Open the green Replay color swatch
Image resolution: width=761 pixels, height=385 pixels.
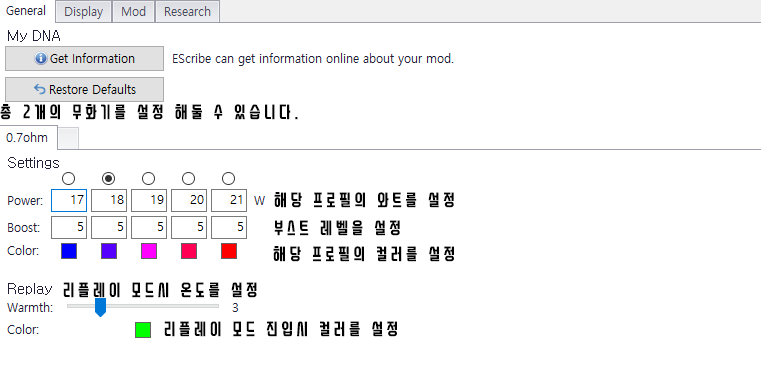143,330
